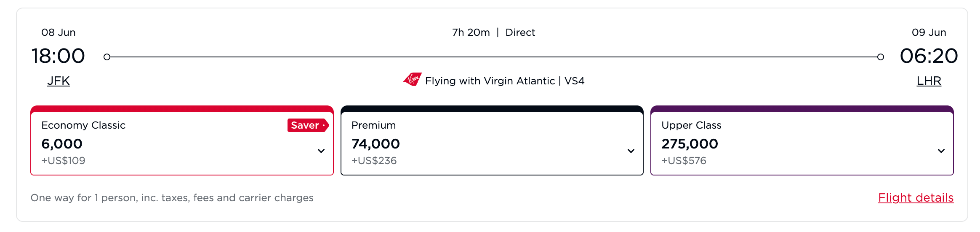This screenshot has height=232, width=980.
Task: Select the Upper Class fare card
Action: pos(802,140)
